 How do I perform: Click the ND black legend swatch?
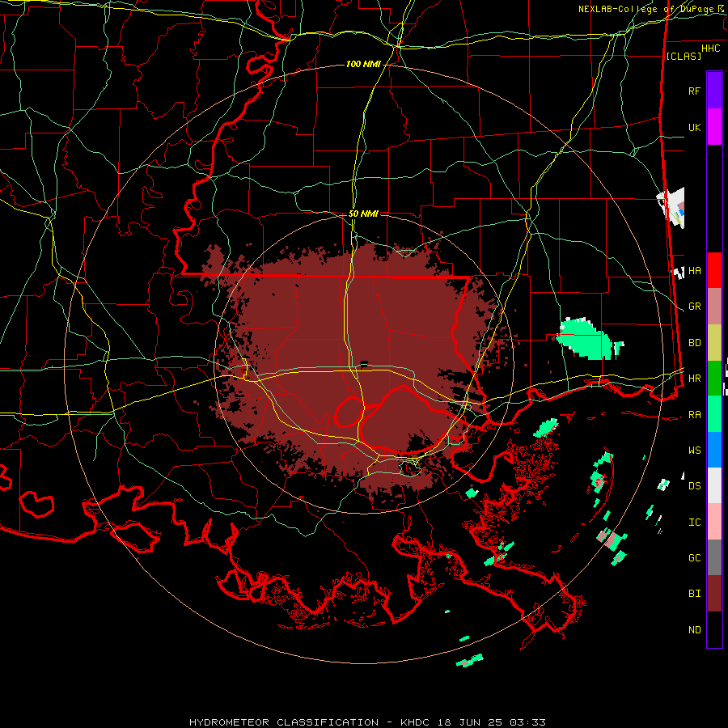tap(714, 629)
